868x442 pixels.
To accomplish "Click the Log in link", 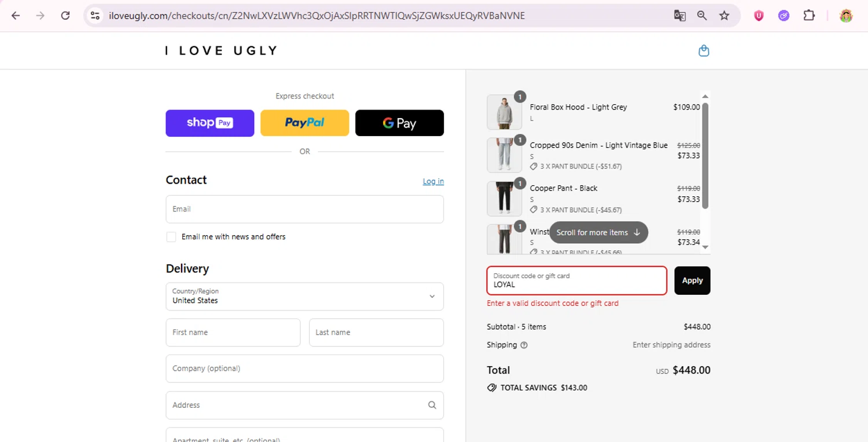I will click(x=433, y=181).
